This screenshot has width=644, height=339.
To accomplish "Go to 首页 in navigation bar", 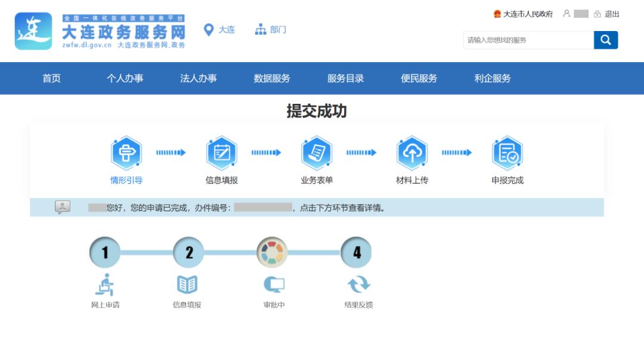I will [52, 78].
